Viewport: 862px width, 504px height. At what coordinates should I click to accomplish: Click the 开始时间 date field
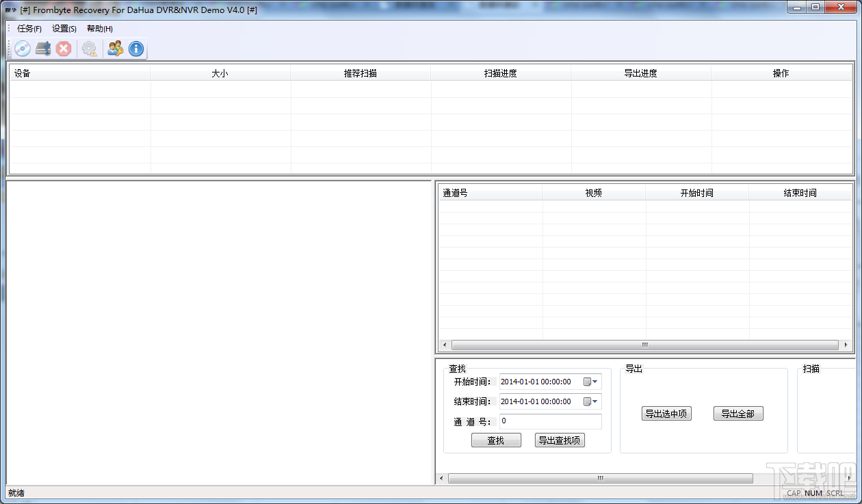tap(551, 382)
